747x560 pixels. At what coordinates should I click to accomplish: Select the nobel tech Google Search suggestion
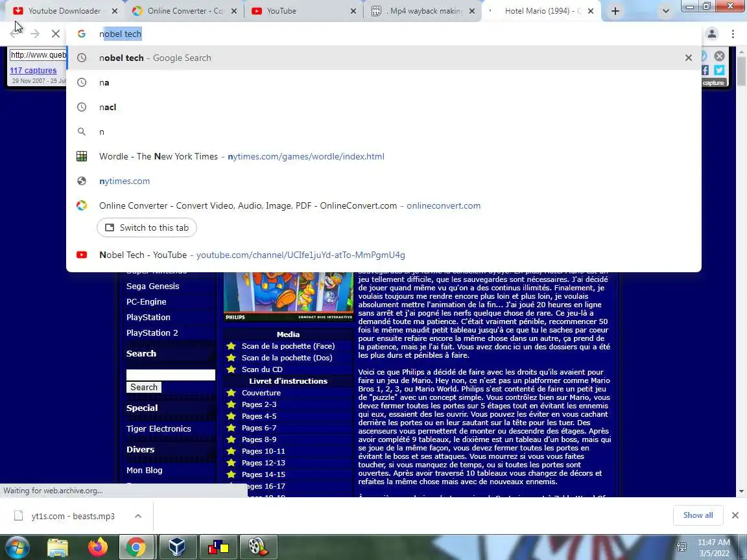pos(383,58)
